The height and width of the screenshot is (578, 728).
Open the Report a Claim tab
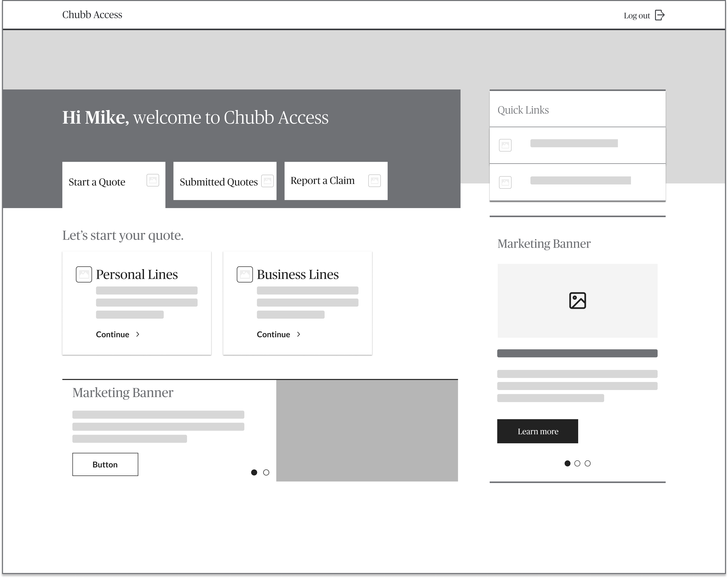[x=322, y=181]
